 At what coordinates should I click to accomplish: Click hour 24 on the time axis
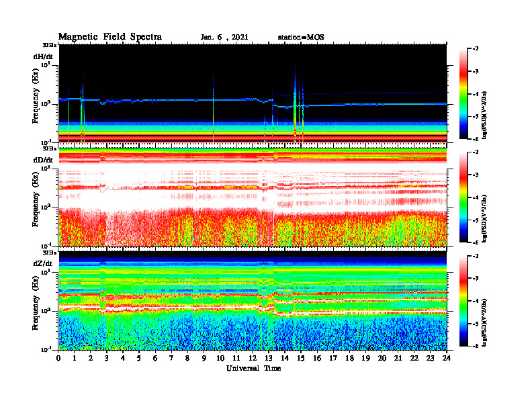tap(447, 359)
